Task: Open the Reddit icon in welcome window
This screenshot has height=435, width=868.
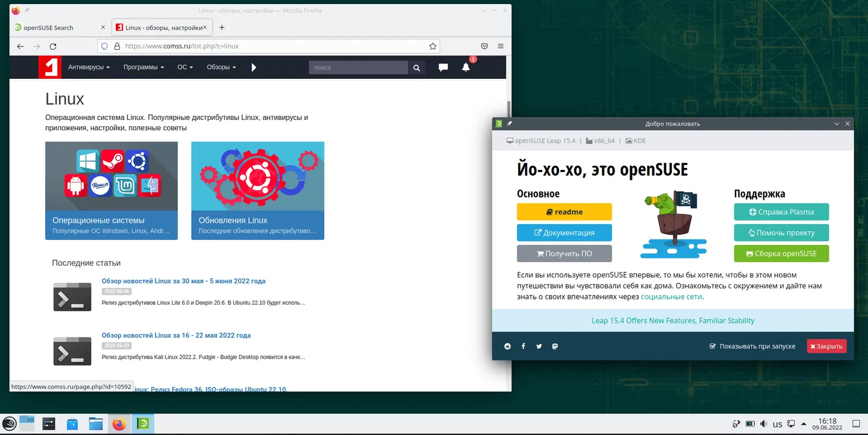Action: 507,346
